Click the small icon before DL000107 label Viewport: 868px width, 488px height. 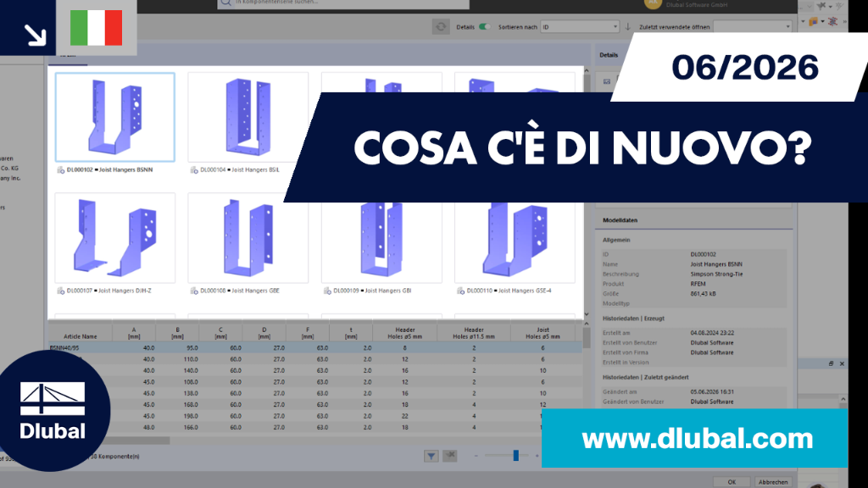61,291
